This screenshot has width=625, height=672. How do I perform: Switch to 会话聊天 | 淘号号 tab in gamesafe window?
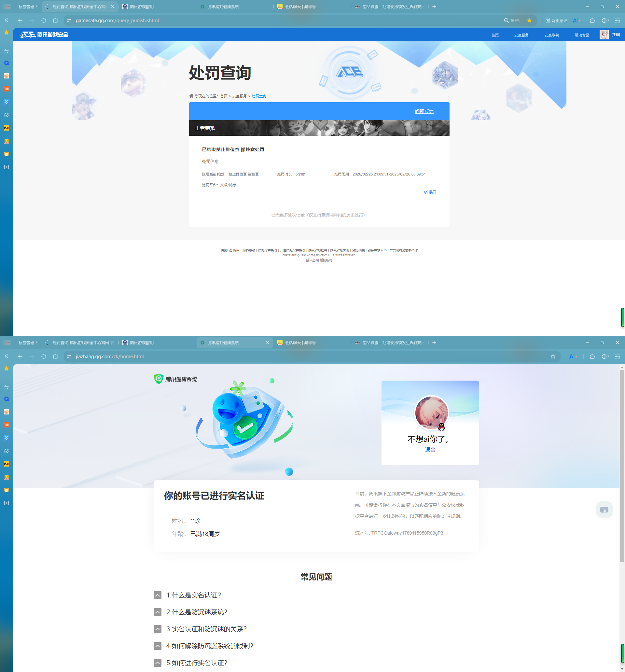pos(312,7)
